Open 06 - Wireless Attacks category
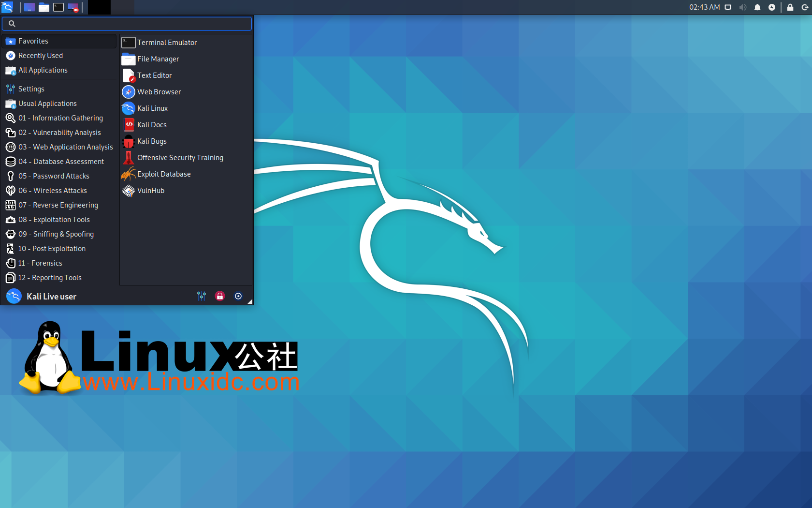 [59, 191]
